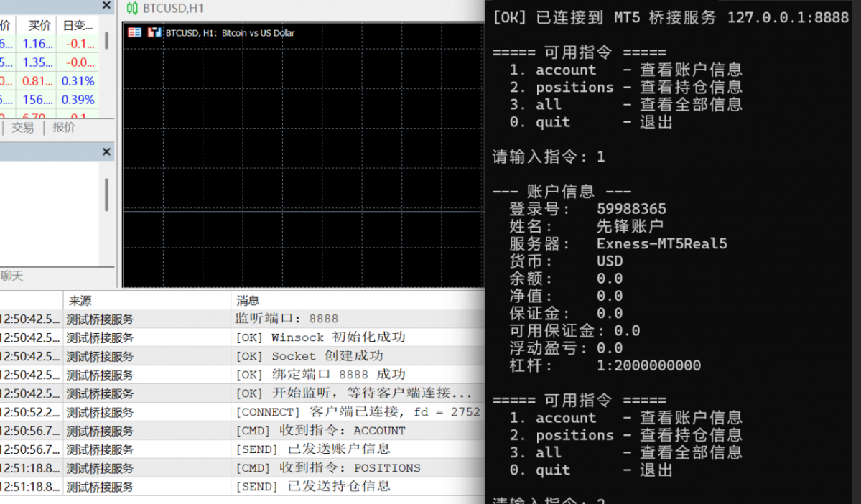
Task: Switch to the 交易 tab
Action: pos(22,127)
